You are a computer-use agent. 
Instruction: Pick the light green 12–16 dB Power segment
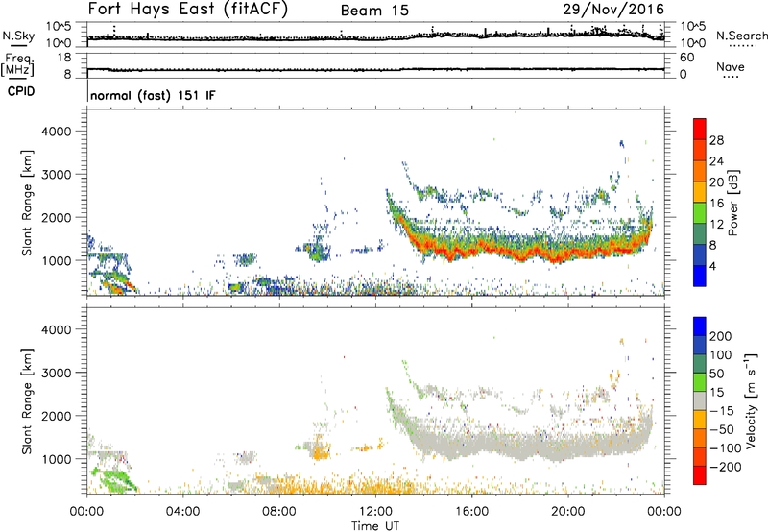click(700, 213)
